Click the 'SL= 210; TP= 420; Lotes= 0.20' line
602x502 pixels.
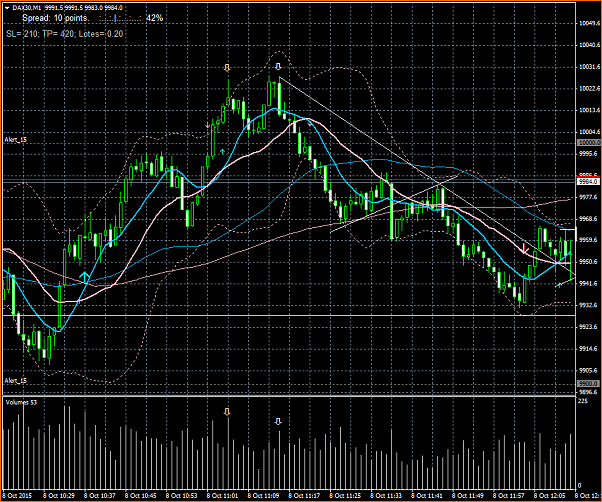tap(64, 34)
